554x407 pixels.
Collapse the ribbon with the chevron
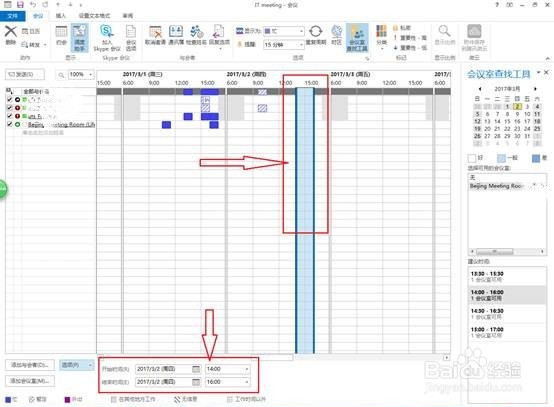click(x=547, y=58)
